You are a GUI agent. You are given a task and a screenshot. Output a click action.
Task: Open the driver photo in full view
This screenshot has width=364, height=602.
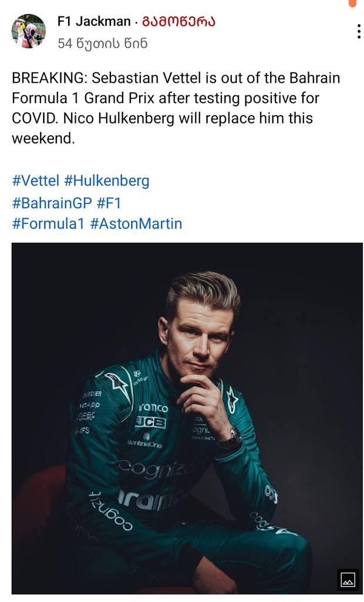coord(187,417)
